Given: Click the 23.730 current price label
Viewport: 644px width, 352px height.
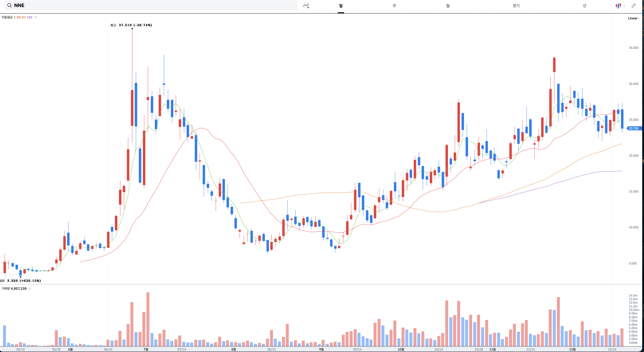Looking at the screenshot, I should pyautogui.click(x=633, y=128).
